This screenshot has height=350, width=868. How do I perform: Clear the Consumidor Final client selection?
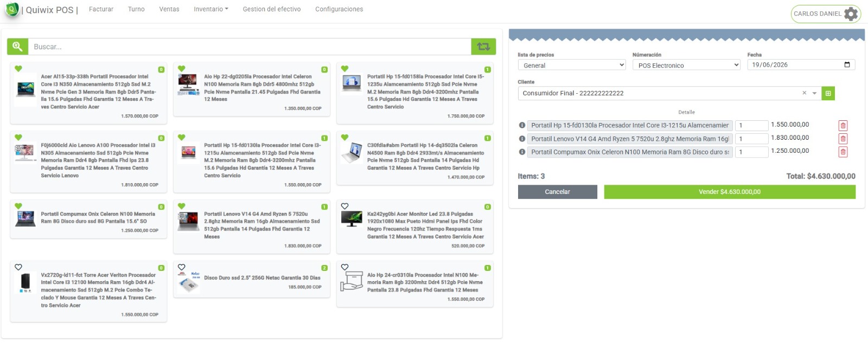(805, 93)
